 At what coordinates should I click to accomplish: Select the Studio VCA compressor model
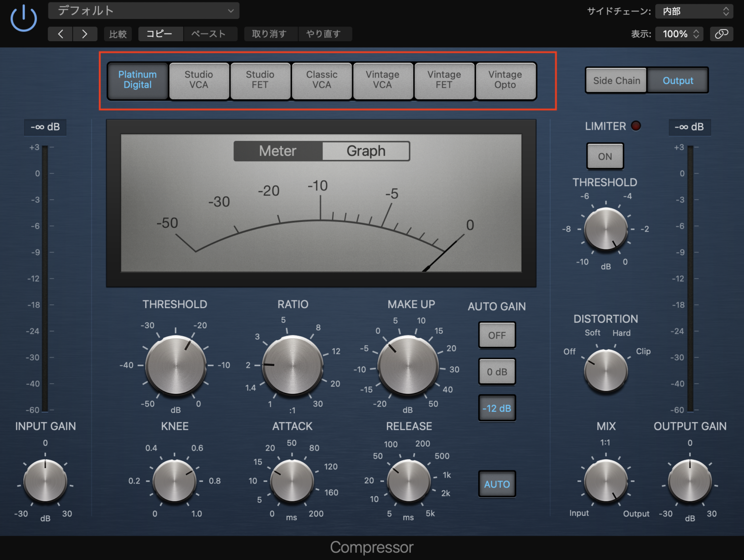click(x=199, y=80)
